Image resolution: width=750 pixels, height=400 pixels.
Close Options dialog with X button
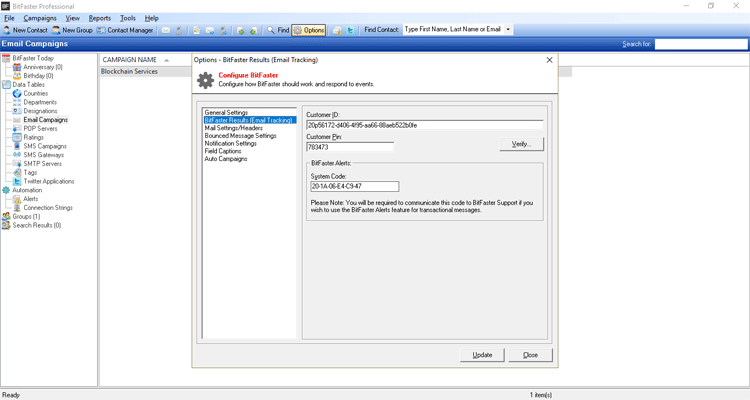pyautogui.click(x=549, y=60)
